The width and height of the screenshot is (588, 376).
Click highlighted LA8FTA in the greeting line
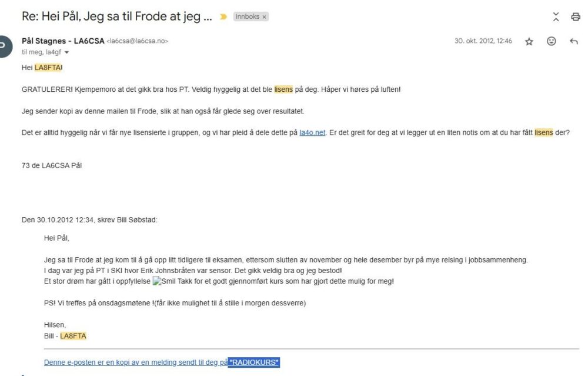[48, 68]
